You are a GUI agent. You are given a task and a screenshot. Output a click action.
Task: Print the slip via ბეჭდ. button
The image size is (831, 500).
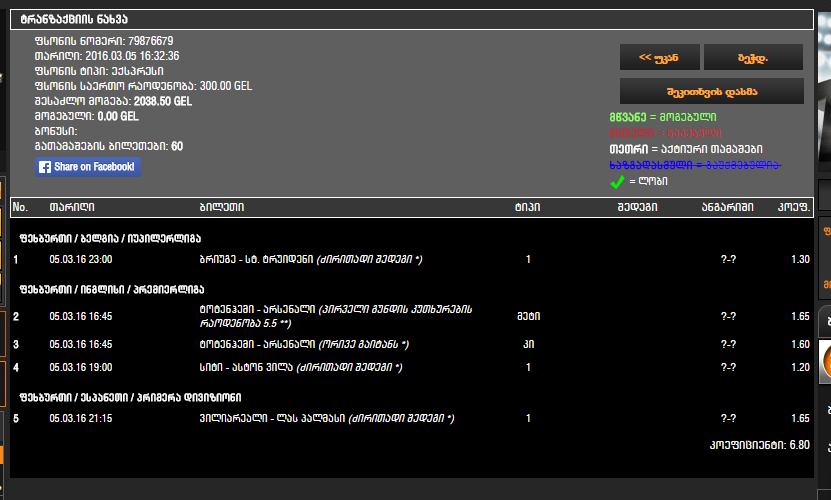[x=753, y=57]
